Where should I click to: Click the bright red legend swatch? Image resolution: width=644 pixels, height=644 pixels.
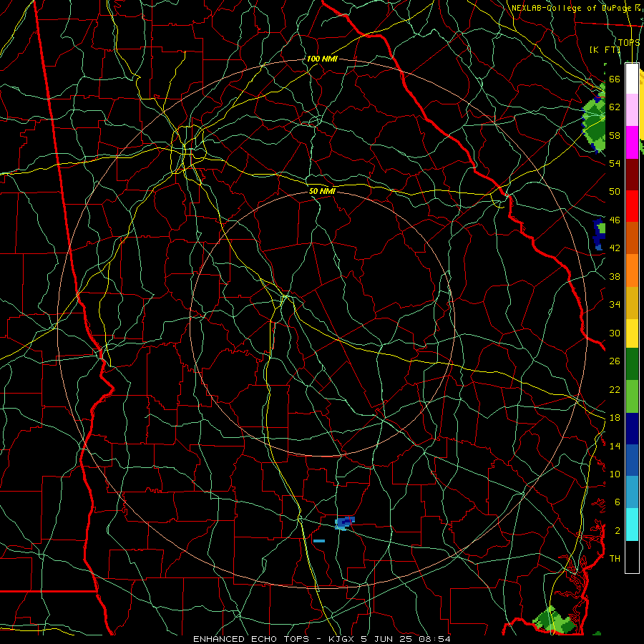click(632, 206)
